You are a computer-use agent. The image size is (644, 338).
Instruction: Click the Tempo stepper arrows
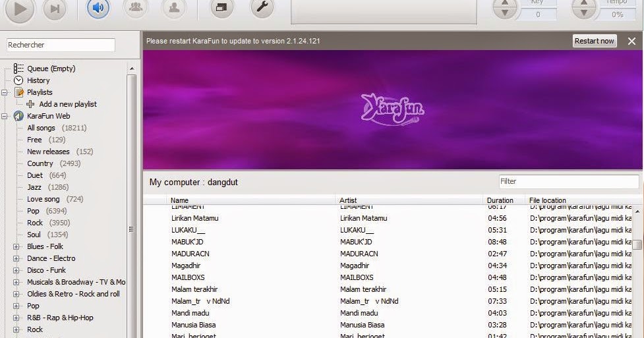(x=583, y=8)
